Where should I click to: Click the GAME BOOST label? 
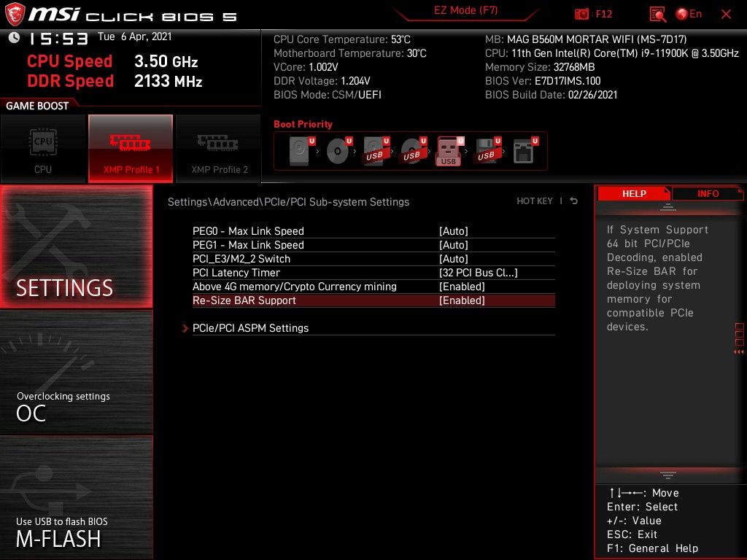tap(37, 106)
